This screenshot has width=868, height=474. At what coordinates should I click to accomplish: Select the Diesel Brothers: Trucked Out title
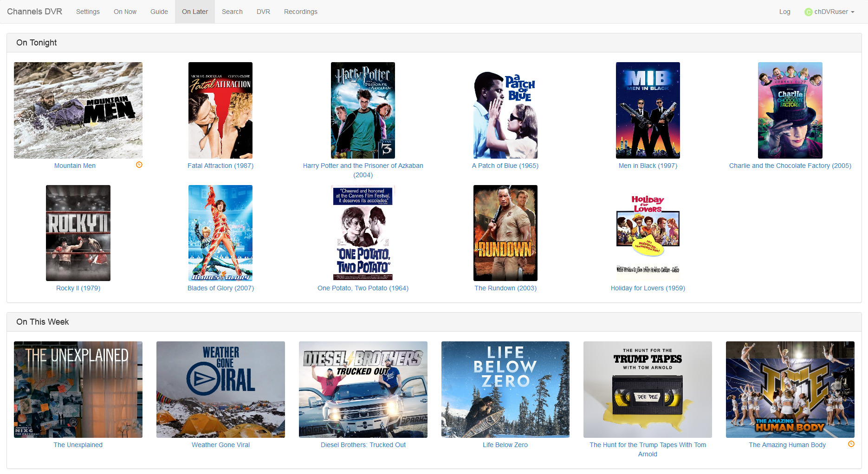tap(363, 445)
